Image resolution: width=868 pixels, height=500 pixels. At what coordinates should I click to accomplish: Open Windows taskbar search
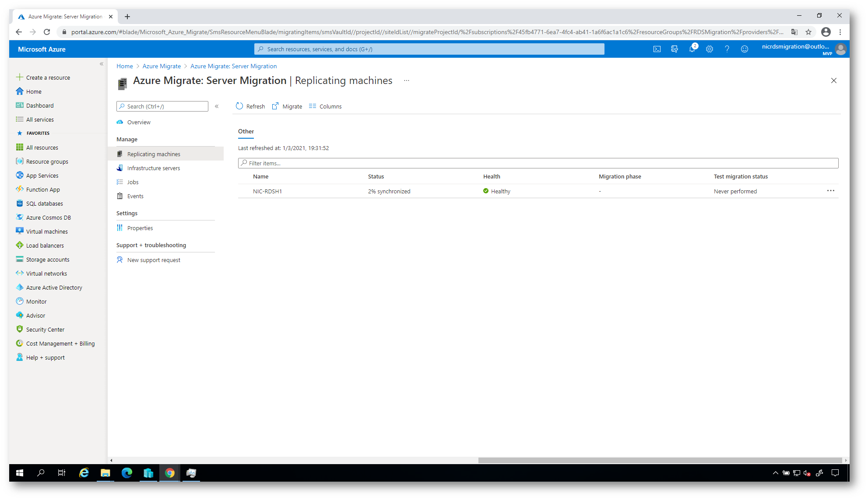click(x=41, y=473)
